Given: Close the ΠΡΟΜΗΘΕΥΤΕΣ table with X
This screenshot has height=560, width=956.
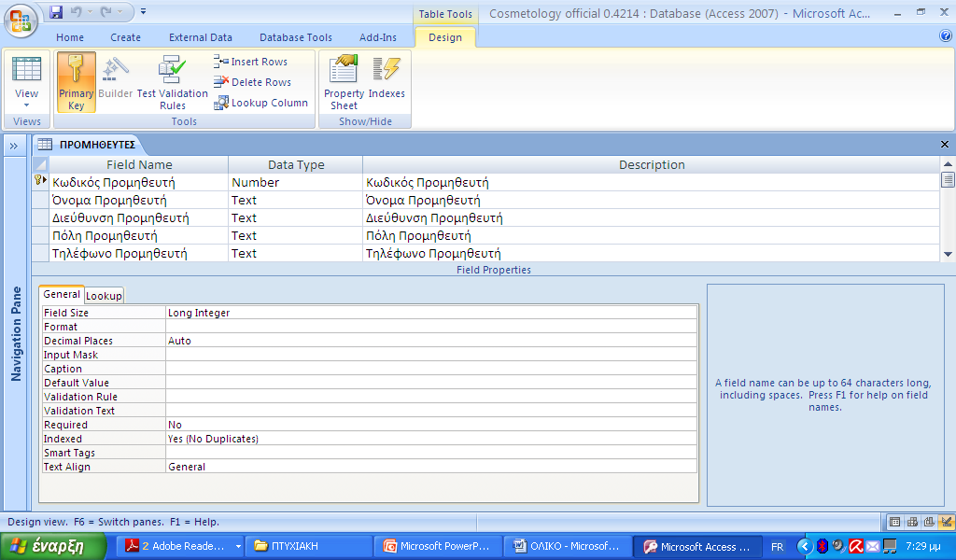Looking at the screenshot, I should (945, 145).
